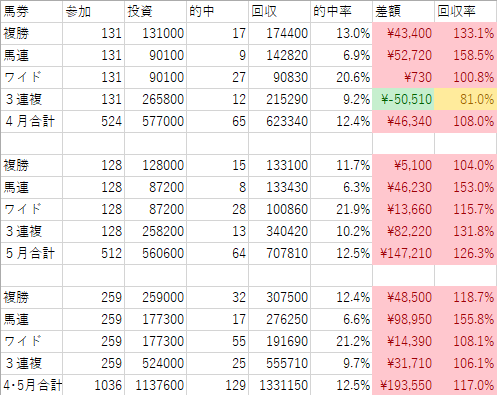This screenshot has width=497, height=395.
Task: Click the ¥193,550 difference cell
Action: coord(403,385)
